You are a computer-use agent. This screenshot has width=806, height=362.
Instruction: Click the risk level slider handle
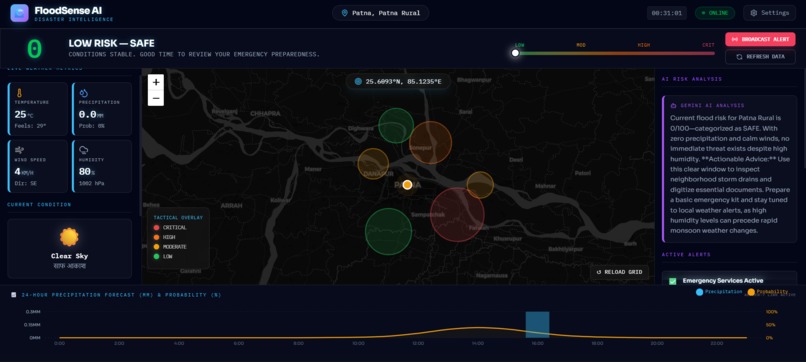click(x=515, y=53)
